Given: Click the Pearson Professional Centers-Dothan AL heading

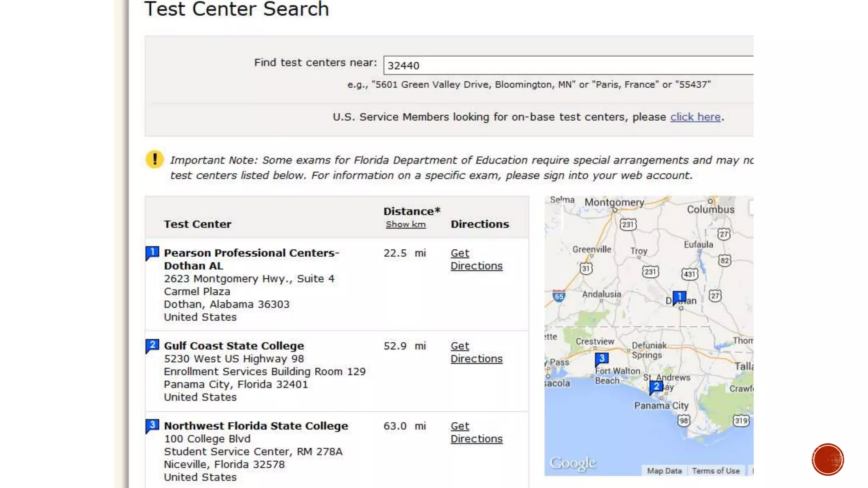Looking at the screenshot, I should [251, 259].
